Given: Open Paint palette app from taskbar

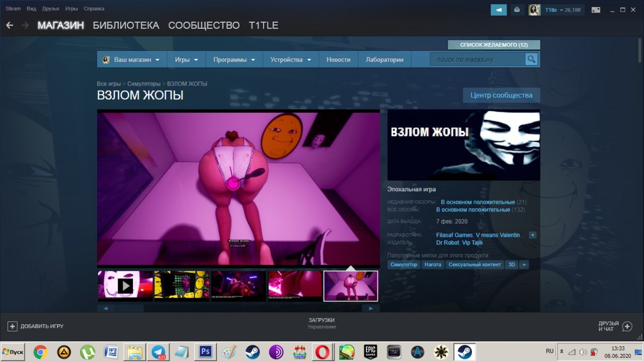Looking at the screenshot, I should click(x=229, y=351).
